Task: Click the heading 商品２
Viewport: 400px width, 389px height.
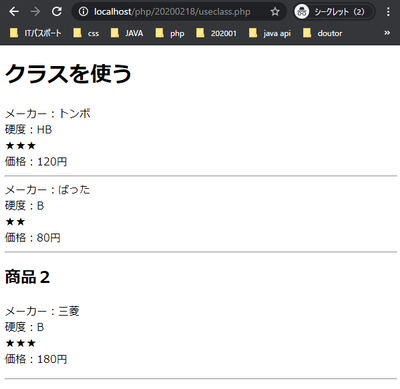Action: (x=28, y=277)
